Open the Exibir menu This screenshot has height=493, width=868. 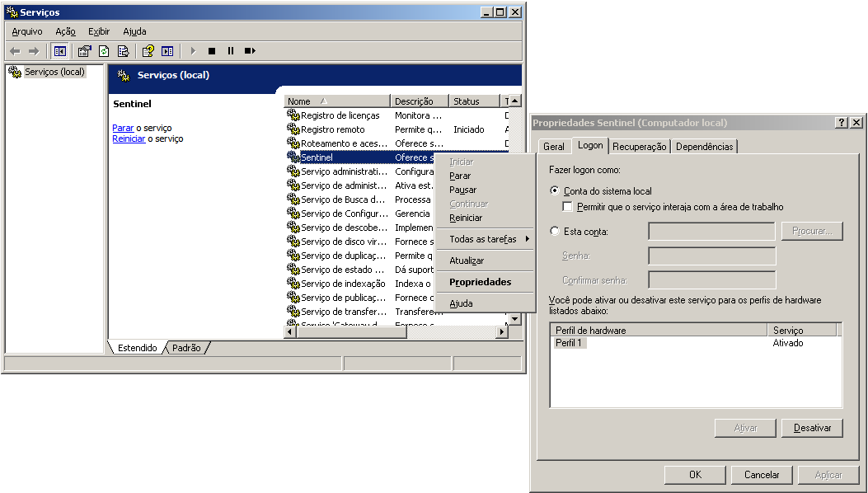(x=99, y=31)
